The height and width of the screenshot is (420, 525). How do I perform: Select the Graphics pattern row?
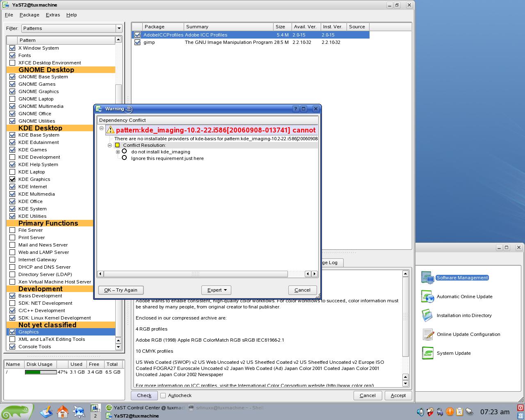click(x=61, y=332)
